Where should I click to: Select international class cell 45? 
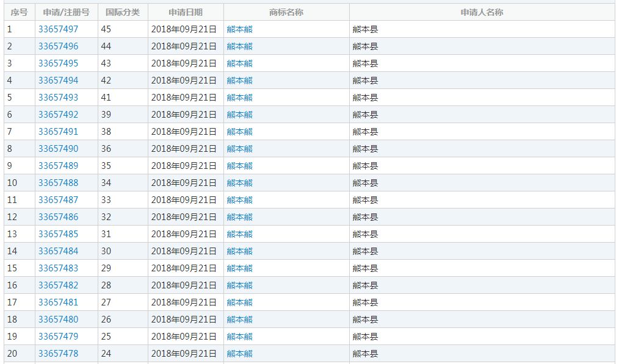(123, 29)
